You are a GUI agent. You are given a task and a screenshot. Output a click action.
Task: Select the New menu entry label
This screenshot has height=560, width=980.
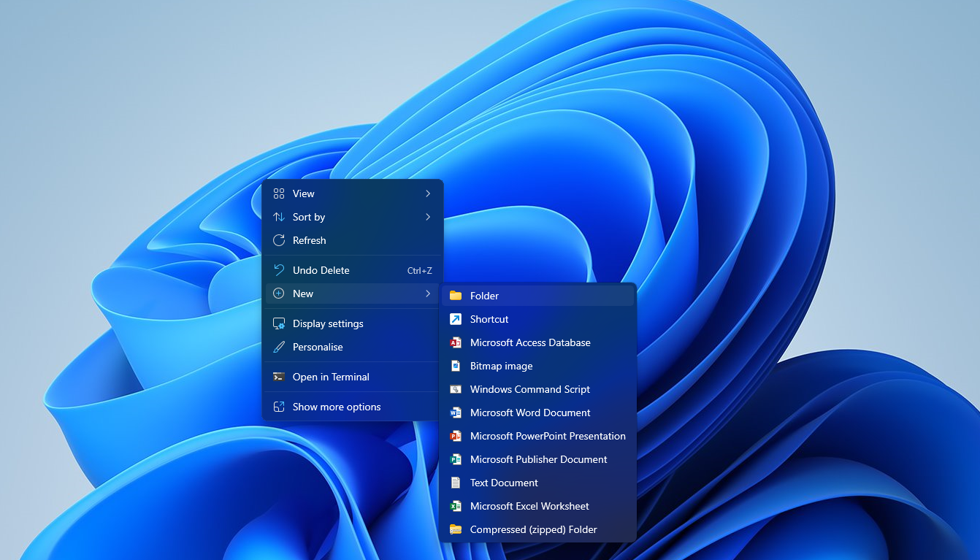pyautogui.click(x=303, y=294)
